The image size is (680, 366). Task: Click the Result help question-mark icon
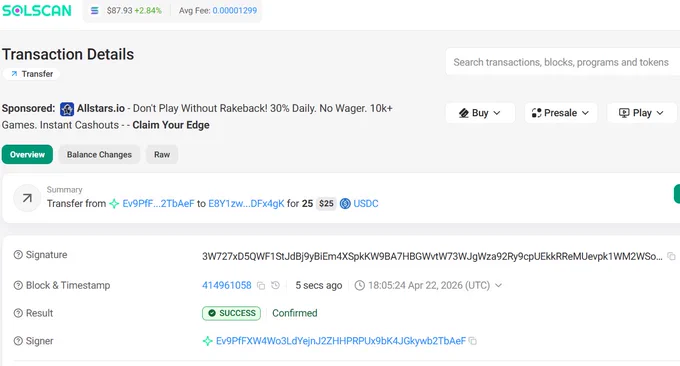click(18, 313)
